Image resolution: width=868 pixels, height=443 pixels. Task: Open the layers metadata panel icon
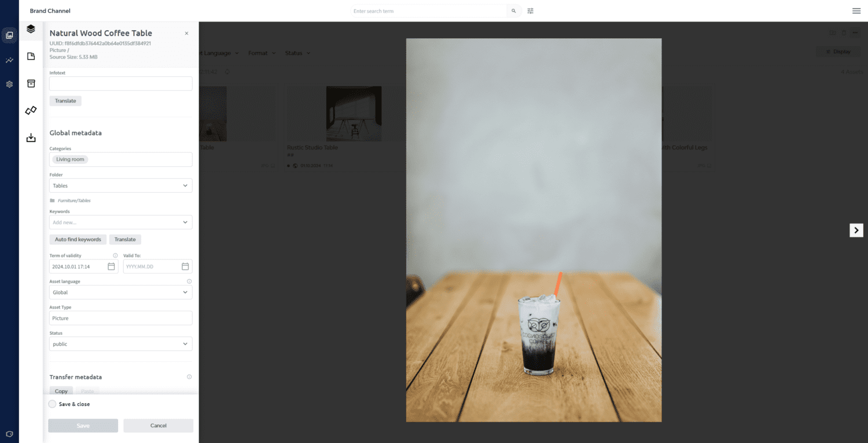point(31,29)
